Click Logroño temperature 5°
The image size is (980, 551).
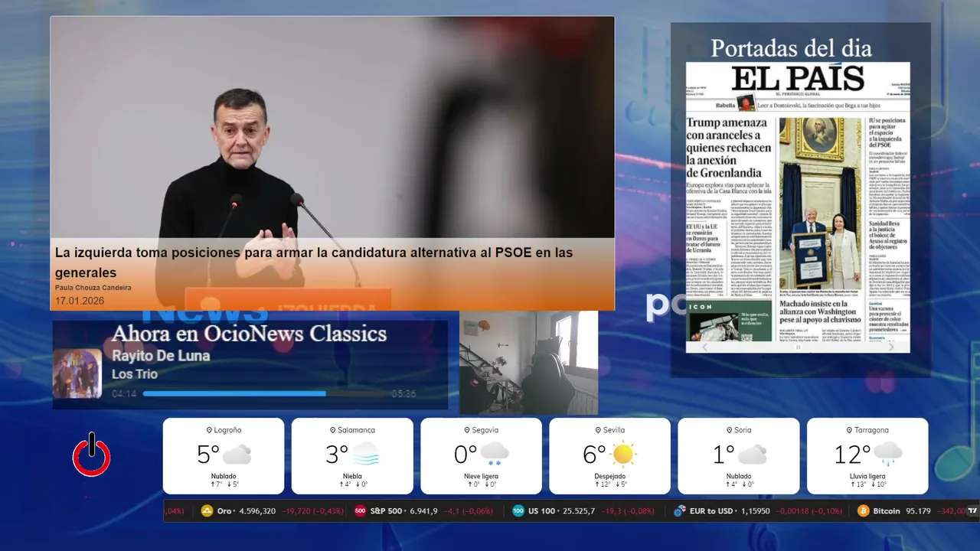tap(208, 455)
